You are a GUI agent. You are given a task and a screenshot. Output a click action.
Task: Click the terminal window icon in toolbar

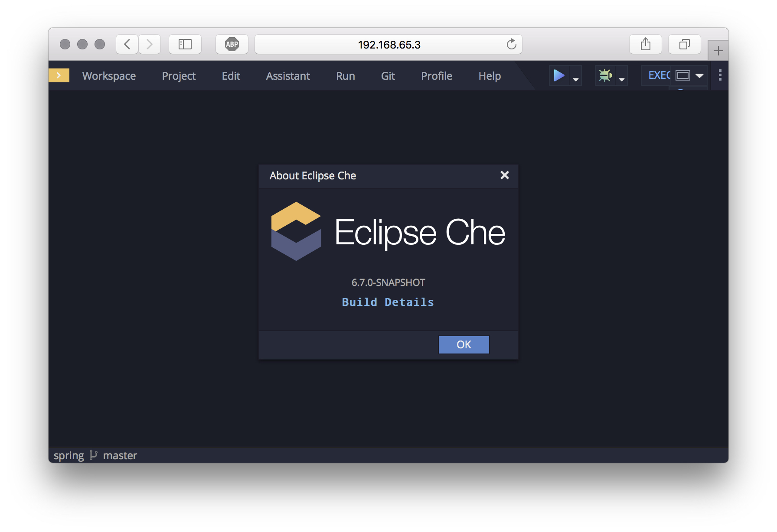point(683,75)
